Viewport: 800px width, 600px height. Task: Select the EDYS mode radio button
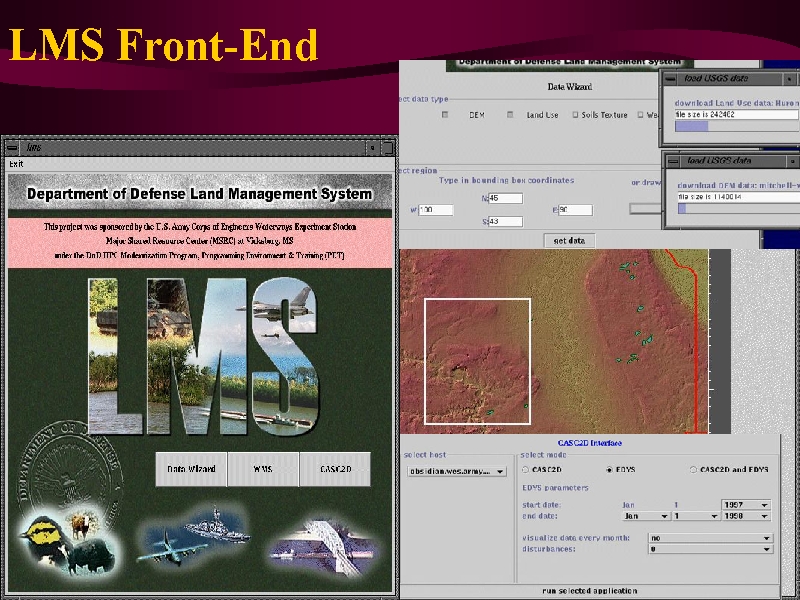click(609, 469)
